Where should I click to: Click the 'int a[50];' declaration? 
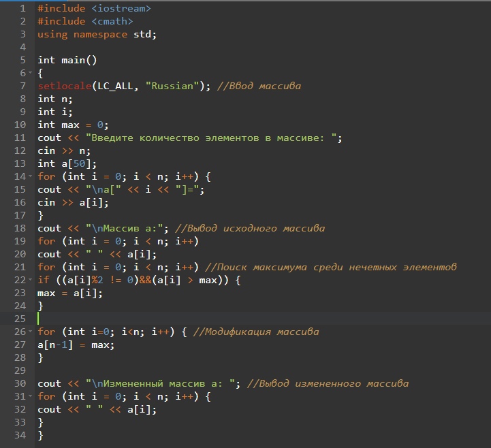(x=67, y=163)
